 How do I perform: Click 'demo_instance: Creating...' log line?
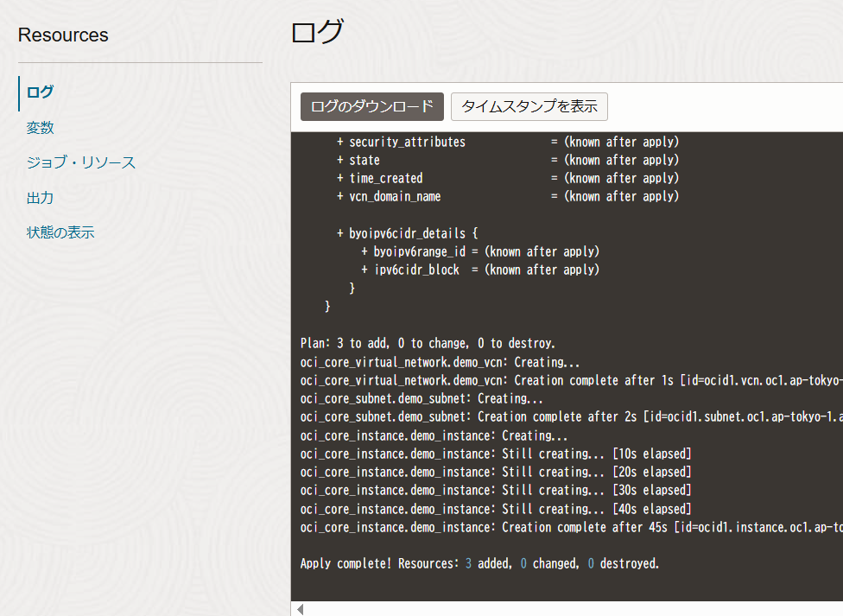coord(434,435)
